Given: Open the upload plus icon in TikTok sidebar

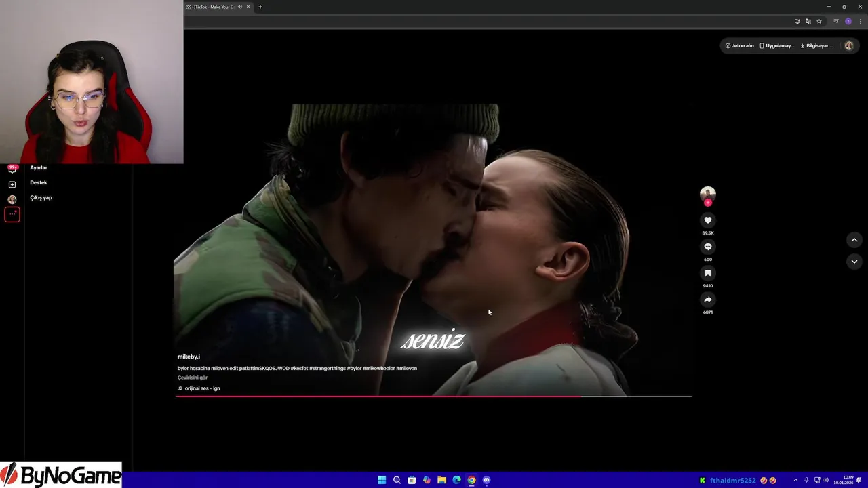Looking at the screenshot, I should pyautogui.click(x=12, y=184).
